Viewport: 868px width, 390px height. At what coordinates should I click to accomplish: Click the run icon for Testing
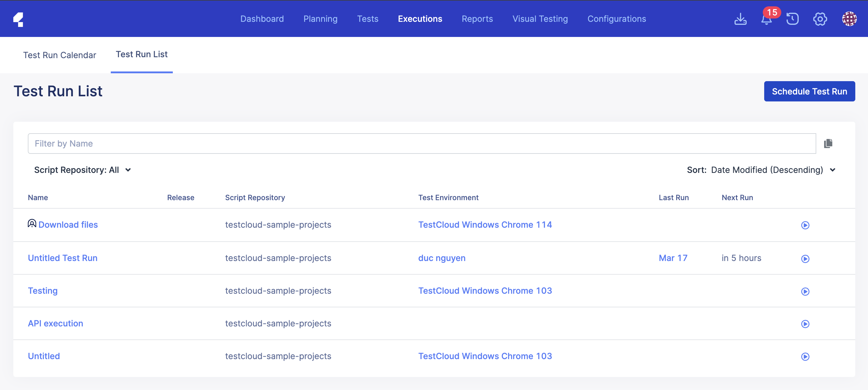805,291
